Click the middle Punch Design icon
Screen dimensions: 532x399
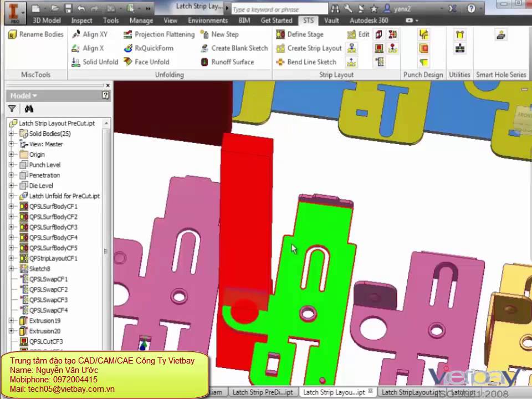tap(424, 48)
